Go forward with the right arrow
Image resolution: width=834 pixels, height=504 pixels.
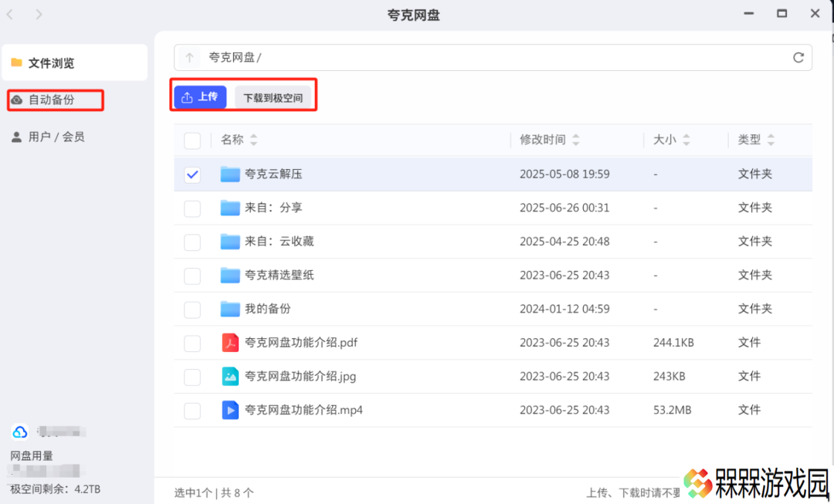pyautogui.click(x=39, y=15)
